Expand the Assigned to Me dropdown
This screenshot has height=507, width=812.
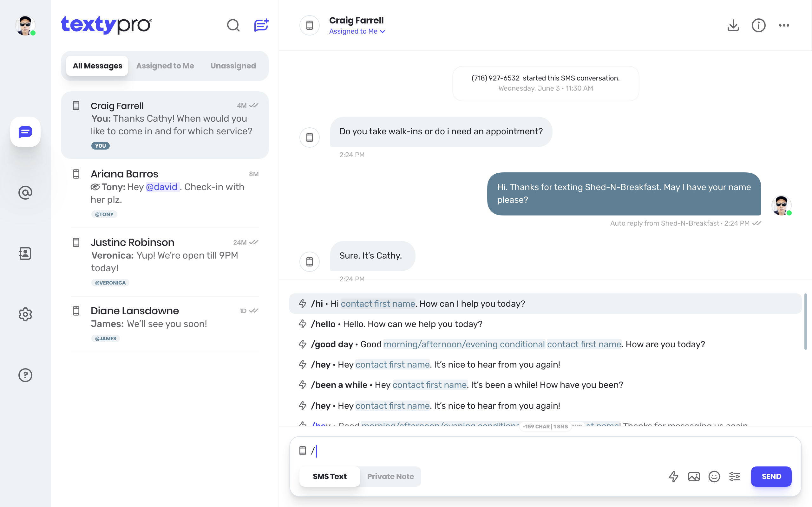click(x=357, y=31)
